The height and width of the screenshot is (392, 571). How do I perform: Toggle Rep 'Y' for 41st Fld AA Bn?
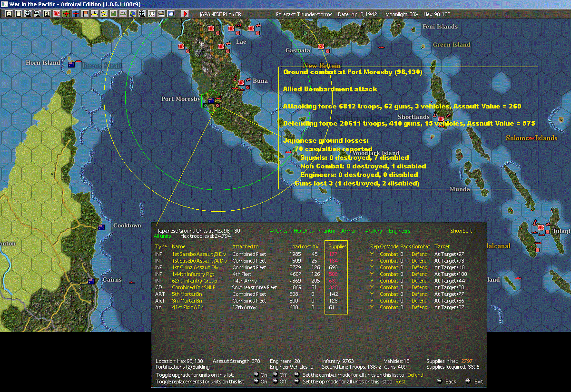tap(372, 307)
